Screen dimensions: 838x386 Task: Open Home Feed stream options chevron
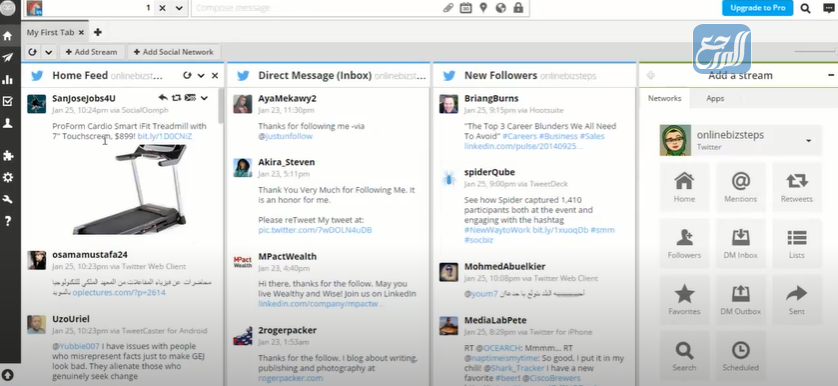(201, 75)
